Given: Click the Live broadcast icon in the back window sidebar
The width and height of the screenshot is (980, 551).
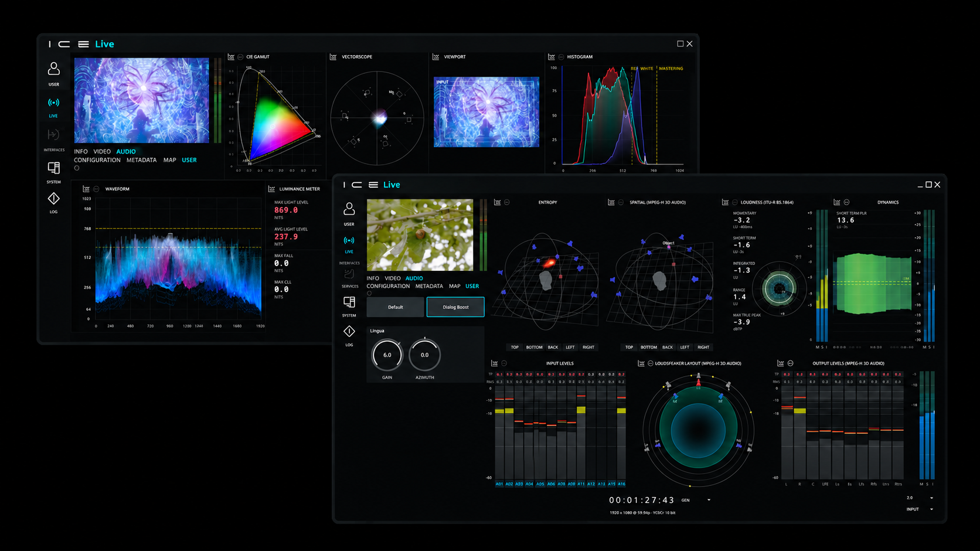Looking at the screenshot, I should (53, 103).
